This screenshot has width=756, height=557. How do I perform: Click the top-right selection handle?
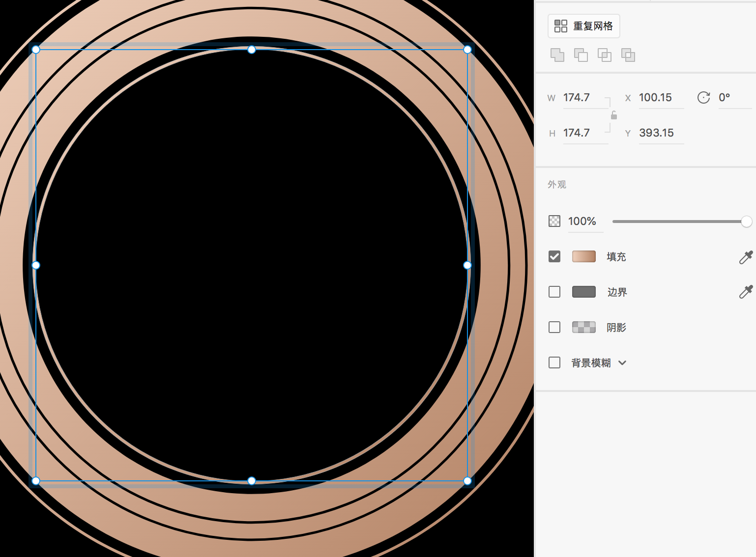coord(467,50)
